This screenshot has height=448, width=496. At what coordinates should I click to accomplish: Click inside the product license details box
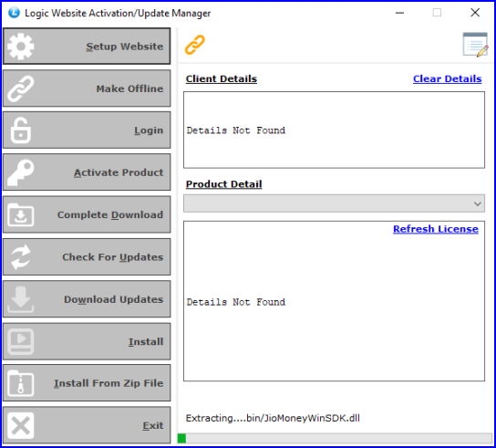coord(334,301)
